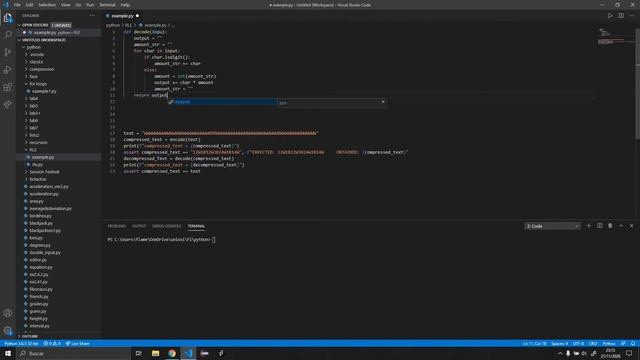Open rle.py in the RLE folder
Screen dimensions: 640x360
(x=38, y=164)
